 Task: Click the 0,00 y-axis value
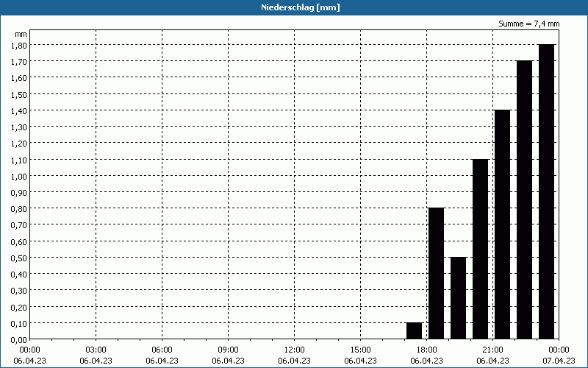(x=19, y=340)
